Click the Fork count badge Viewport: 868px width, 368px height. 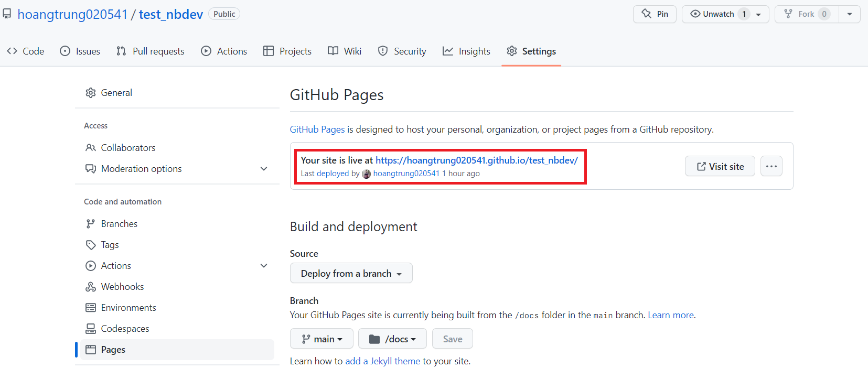click(824, 14)
